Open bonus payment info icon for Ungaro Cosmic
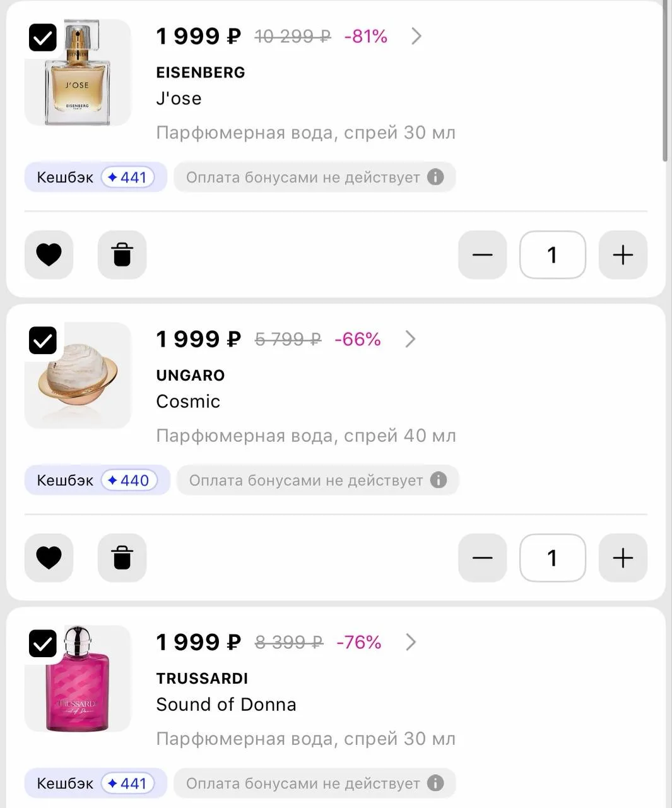 click(x=439, y=480)
